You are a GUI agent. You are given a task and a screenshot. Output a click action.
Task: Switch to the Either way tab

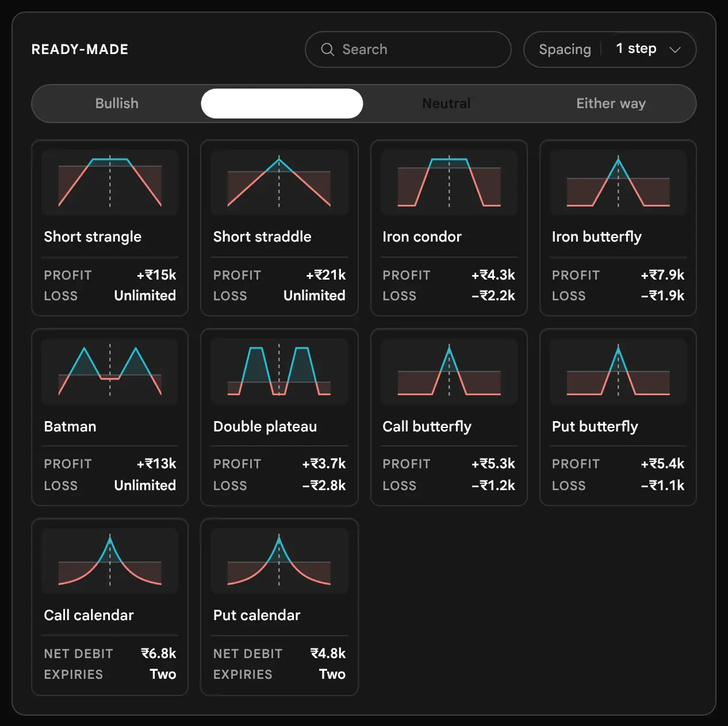[611, 104]
